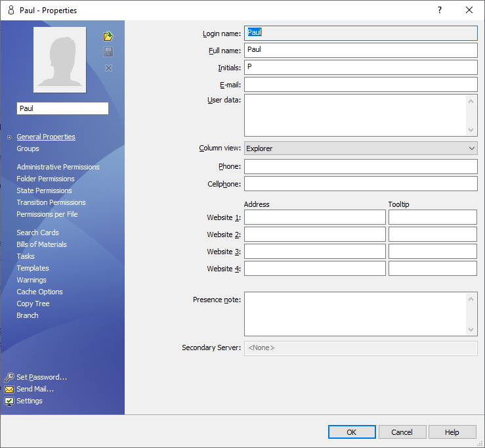Go to the Warnings page

32,280
